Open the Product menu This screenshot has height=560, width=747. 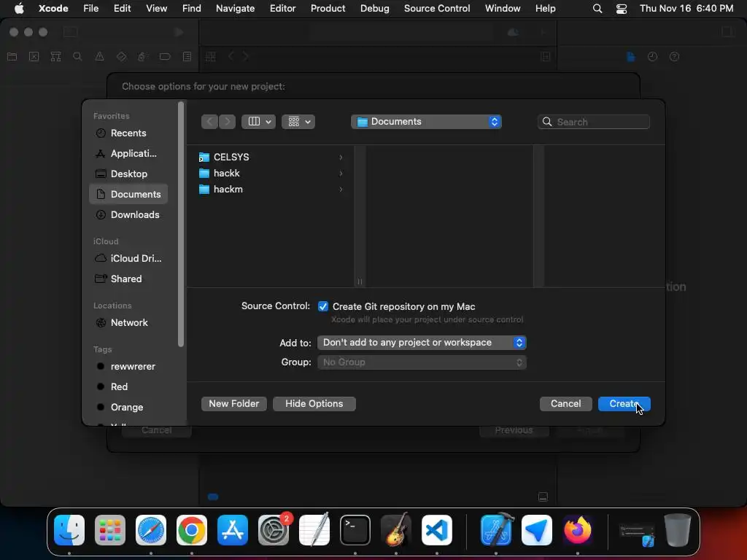point(328,8)
